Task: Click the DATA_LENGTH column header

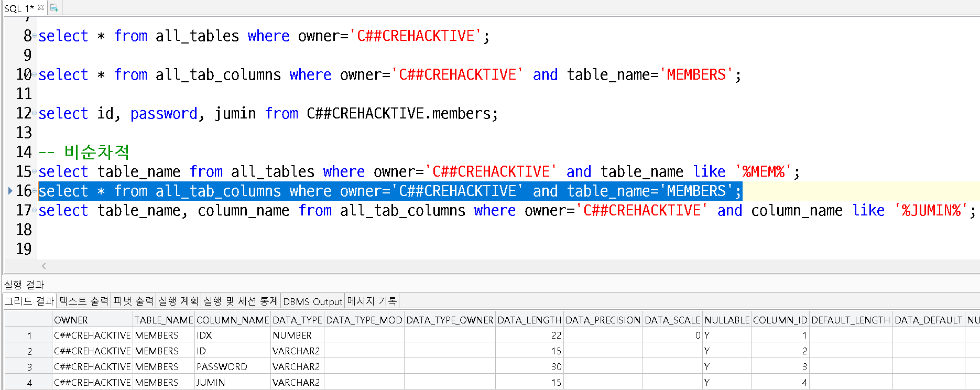Action: [x=529, y=320]
